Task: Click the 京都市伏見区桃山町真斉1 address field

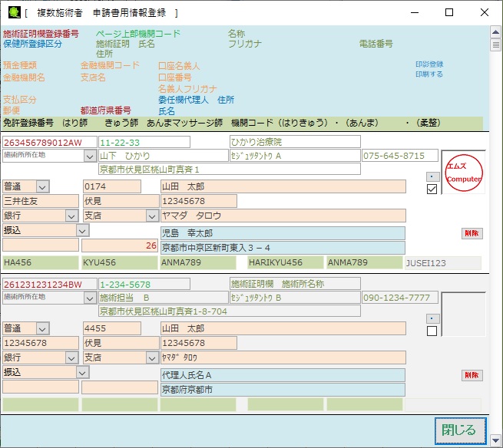Action: tap(230, 170)
